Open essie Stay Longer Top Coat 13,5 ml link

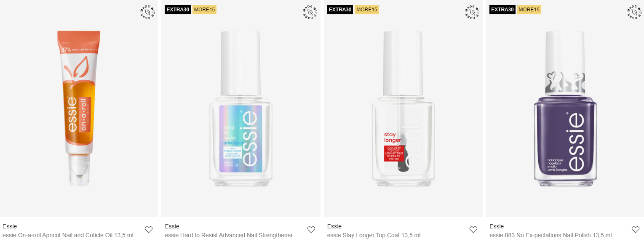[374, 235]
